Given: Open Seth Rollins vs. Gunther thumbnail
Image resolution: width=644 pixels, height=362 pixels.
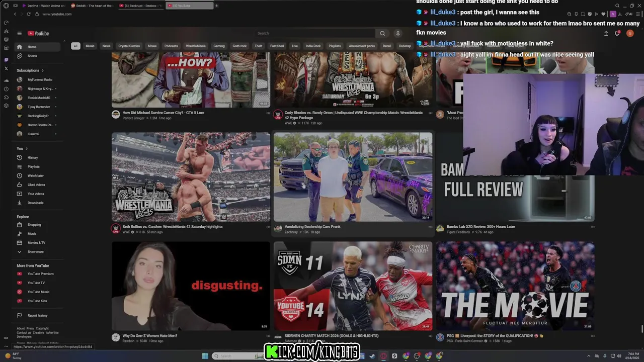Looking at the screenshot, I should click(x=191, y=177).
